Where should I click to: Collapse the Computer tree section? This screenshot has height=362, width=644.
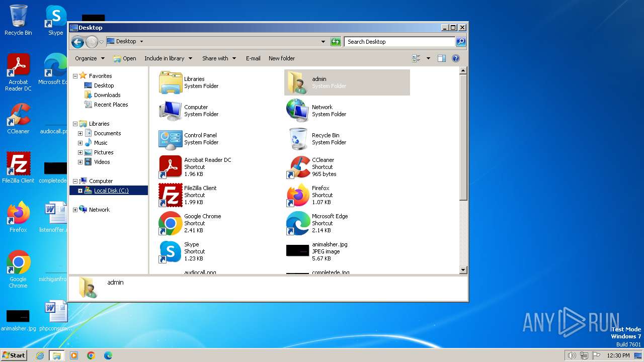click(75, 181)
